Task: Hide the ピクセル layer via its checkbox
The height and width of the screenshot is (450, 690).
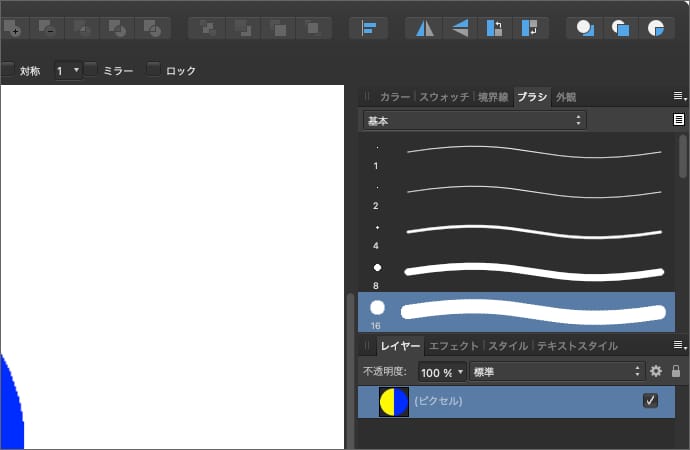Action: coord(651,401)
